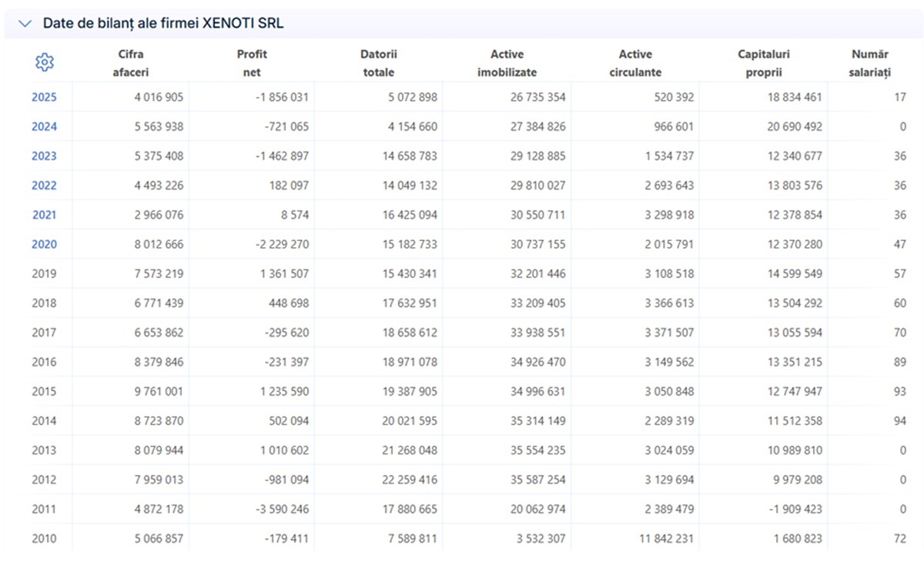924x562 pixels.
Task: Click the employee count 94
Action: 899,421
